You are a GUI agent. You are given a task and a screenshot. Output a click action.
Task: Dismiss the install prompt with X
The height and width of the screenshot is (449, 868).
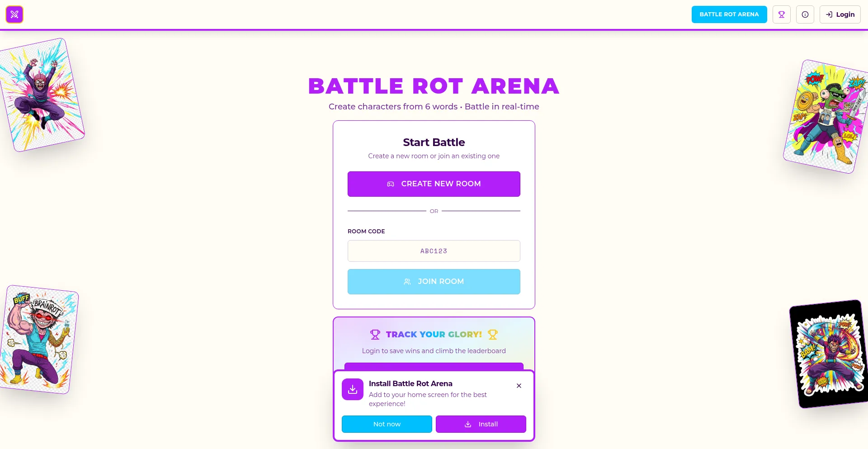[x=519, y=386]
